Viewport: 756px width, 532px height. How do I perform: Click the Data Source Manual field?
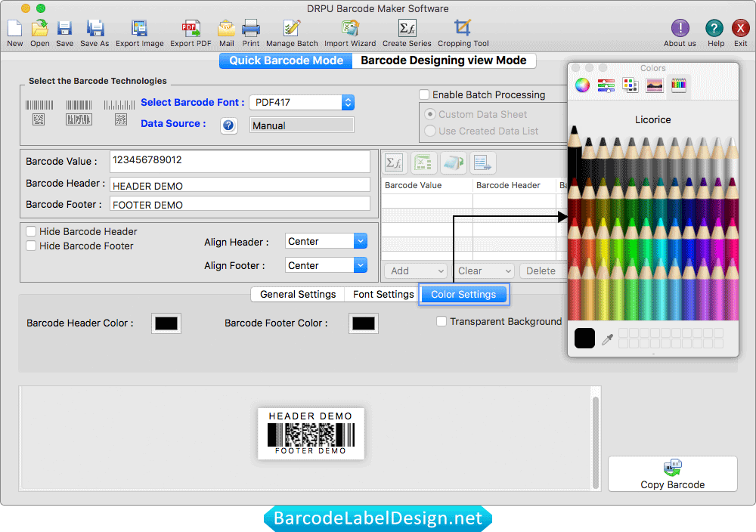302,125
